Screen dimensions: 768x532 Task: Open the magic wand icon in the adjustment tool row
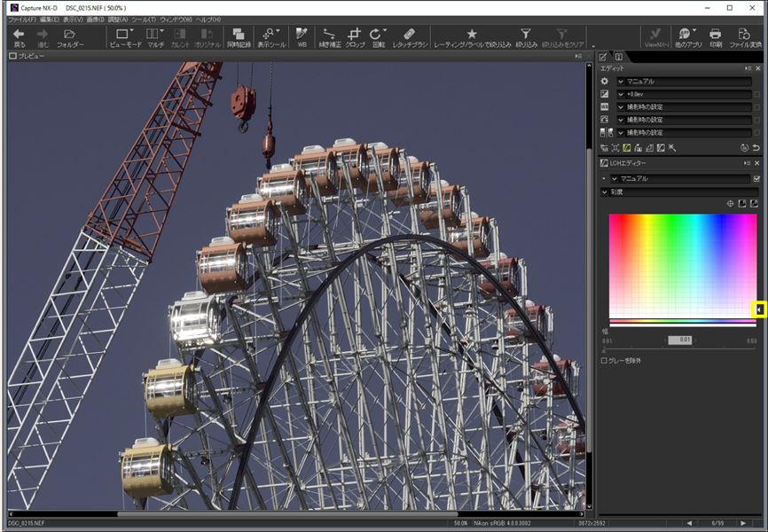(672, 148)
